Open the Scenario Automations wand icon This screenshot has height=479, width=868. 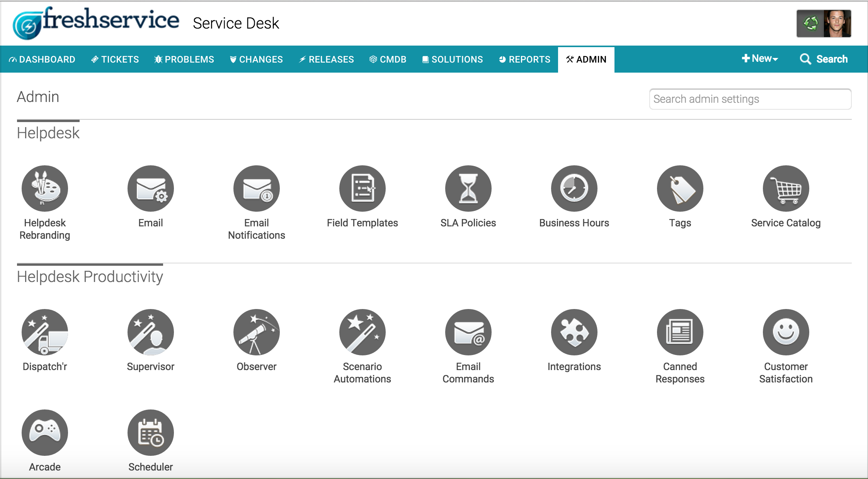coord(363,332)
